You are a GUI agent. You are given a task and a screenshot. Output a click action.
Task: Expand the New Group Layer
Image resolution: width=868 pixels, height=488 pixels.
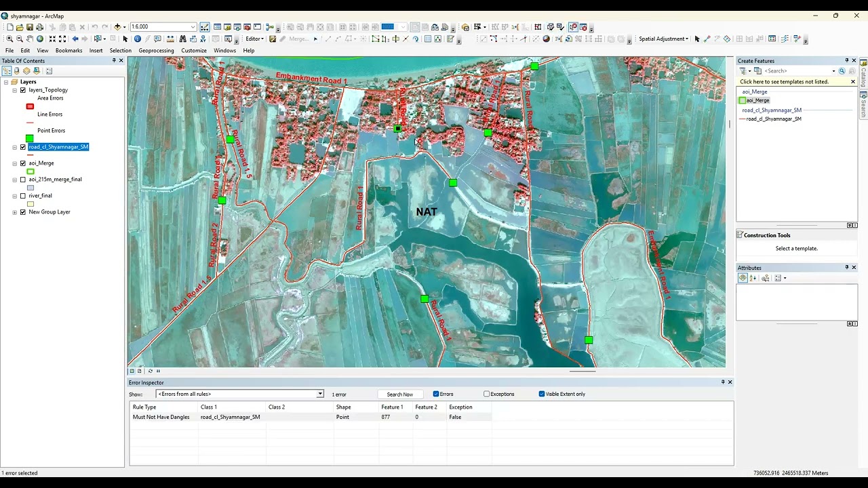tap(15, 212)
